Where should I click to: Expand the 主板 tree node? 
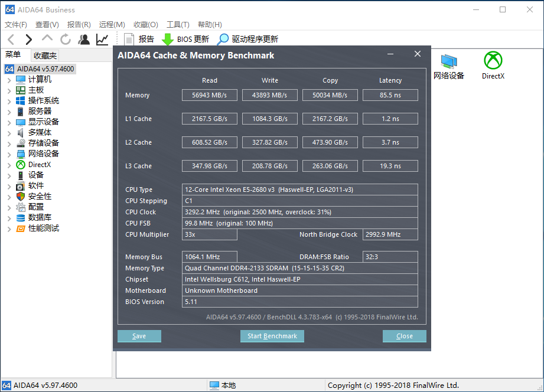pyautogui.click(x=9, y=91)
